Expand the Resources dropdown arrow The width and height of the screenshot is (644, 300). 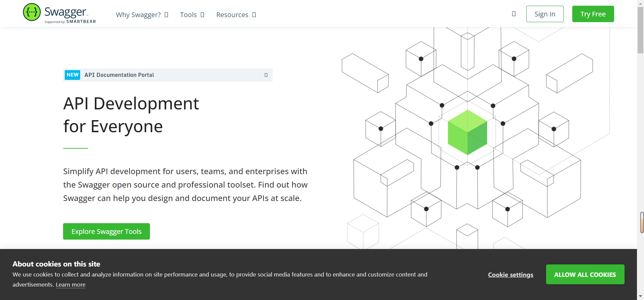point(254,15)
